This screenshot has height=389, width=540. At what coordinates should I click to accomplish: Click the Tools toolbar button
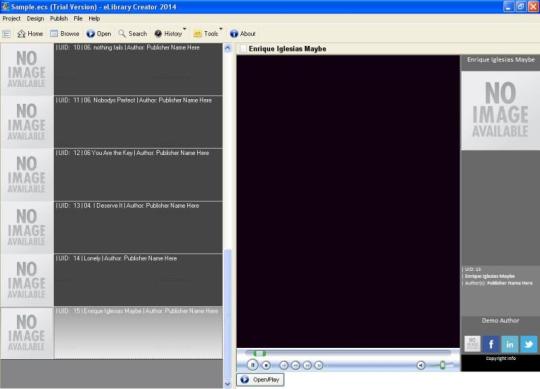[x=206, y=34]
